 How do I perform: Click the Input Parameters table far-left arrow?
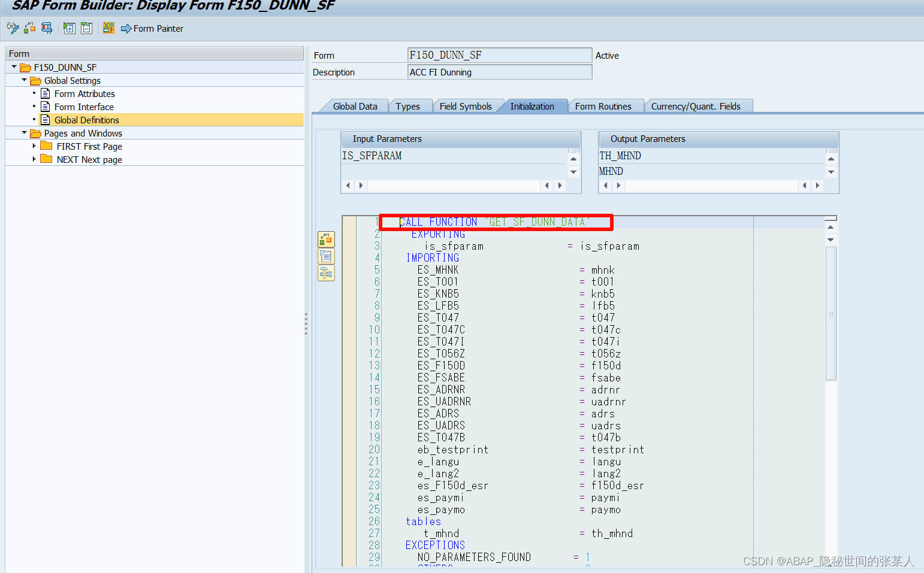click(348, 186)
